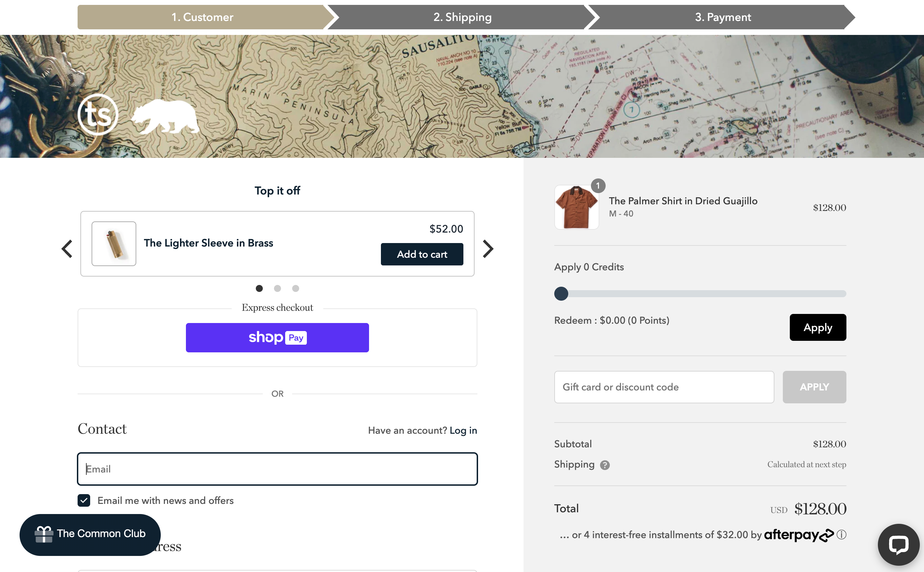
Task: Select the second carousel dot indicator
Action: tap(277, 288)
